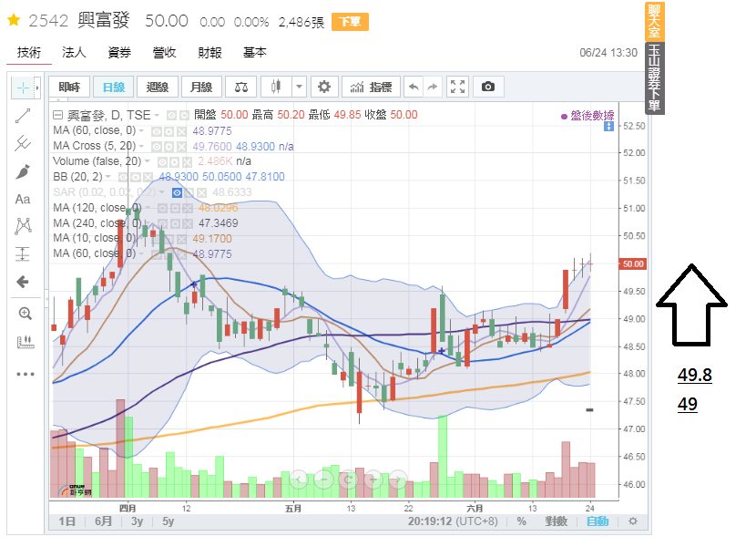Open the candlestick chart style dropdown arrow
The height and width of the screenshot is (547, 756).
tap(299, 87)
